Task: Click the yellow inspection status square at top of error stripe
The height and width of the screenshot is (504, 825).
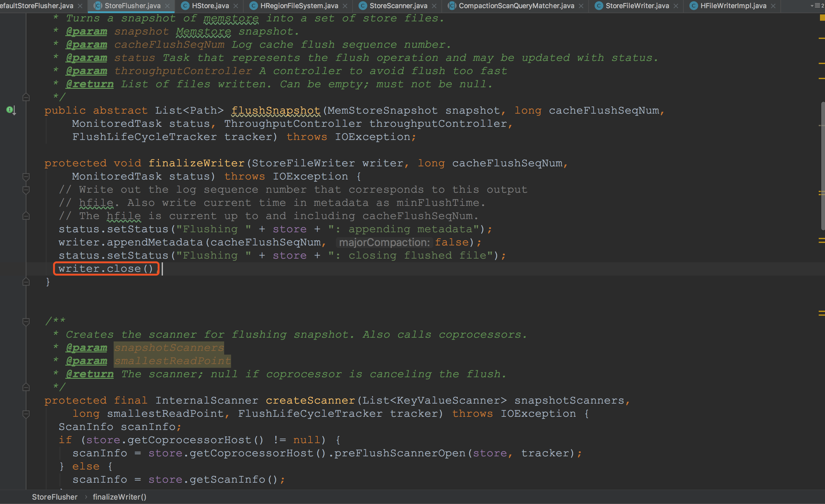Action: coord(822,18)
